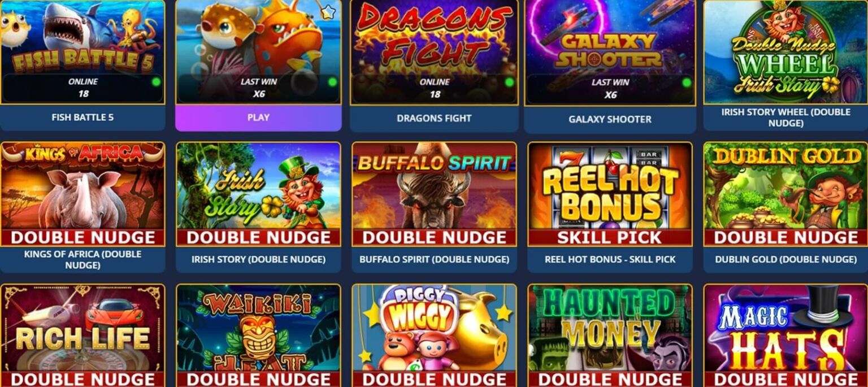Open Irish Story Wheel Double Nudge thumbnail
This screenshot has width=868, height=387.
click(786, 52)
